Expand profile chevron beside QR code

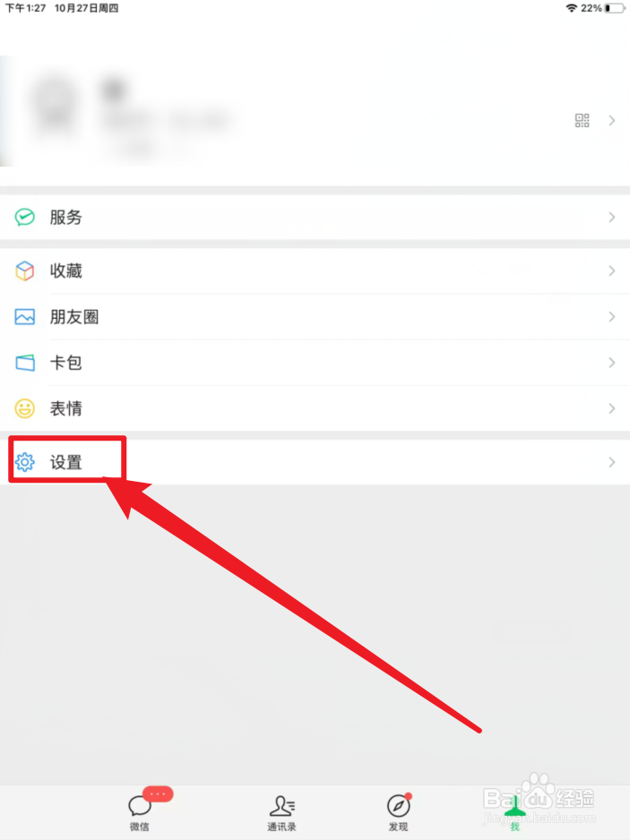(x=612, y=121)
